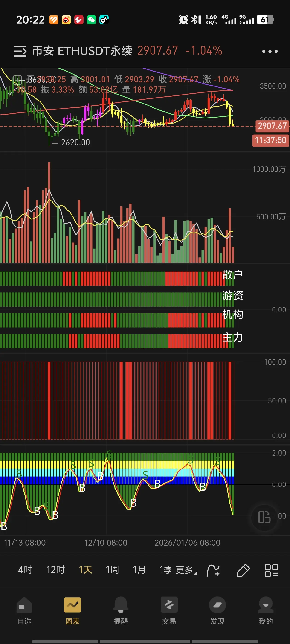Tap the 散户 indicator row label
Viewport: 290px width, 644px height.
click(x=232, y=274)
